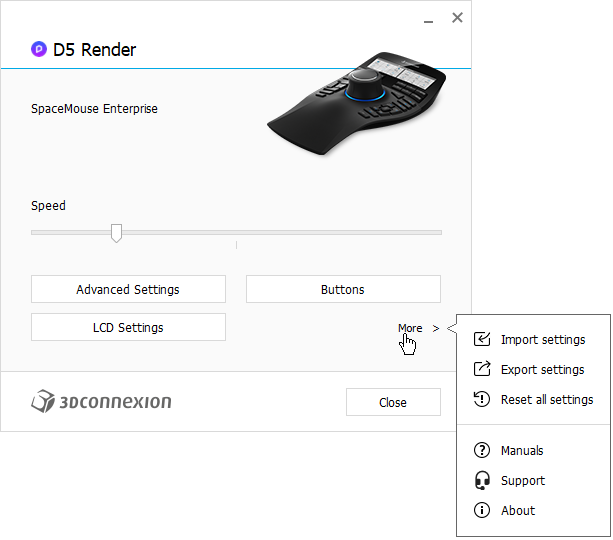
Task: Collapse the More flyout menu
Action: point(417,328)
